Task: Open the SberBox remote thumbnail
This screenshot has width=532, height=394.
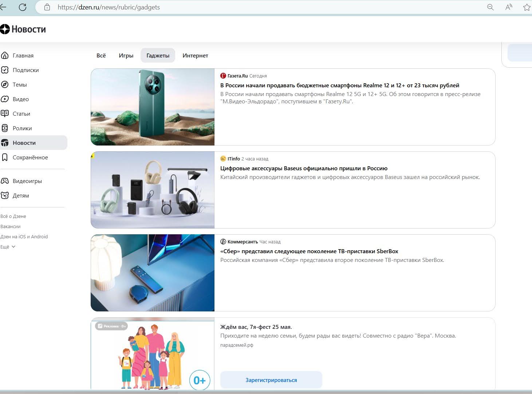Action: pos(153,273)
